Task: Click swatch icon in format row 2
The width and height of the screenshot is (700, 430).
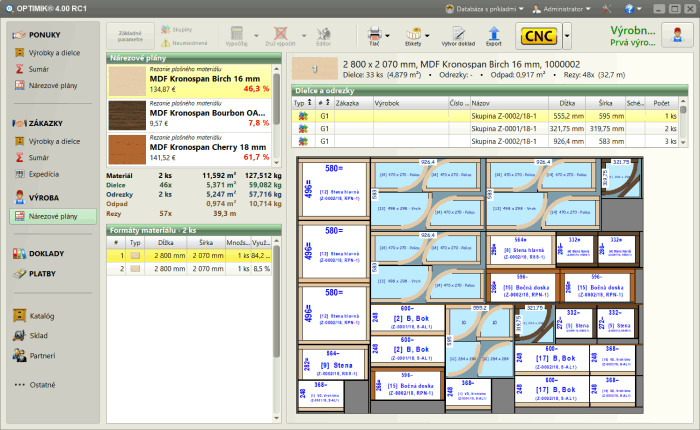Action: coord(135,269)
